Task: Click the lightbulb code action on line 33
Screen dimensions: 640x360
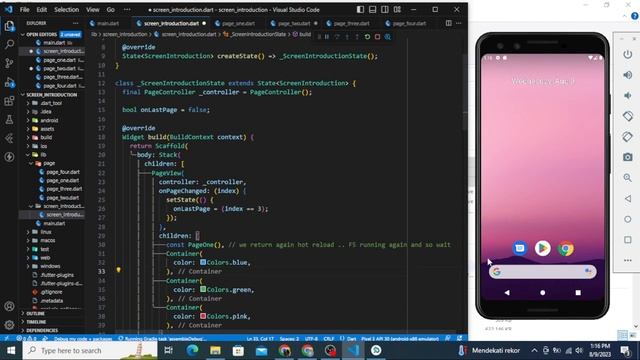Action: coord(118,270)
